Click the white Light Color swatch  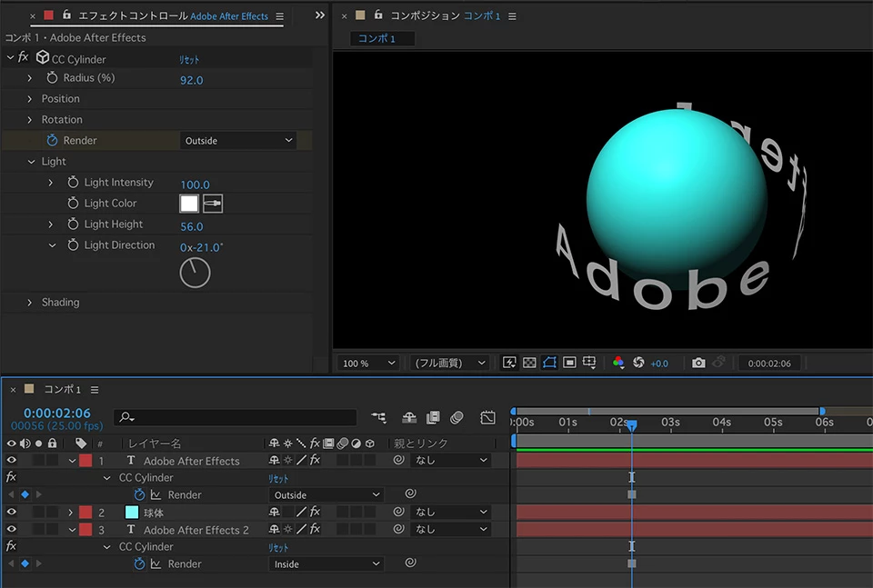point(189,204)
